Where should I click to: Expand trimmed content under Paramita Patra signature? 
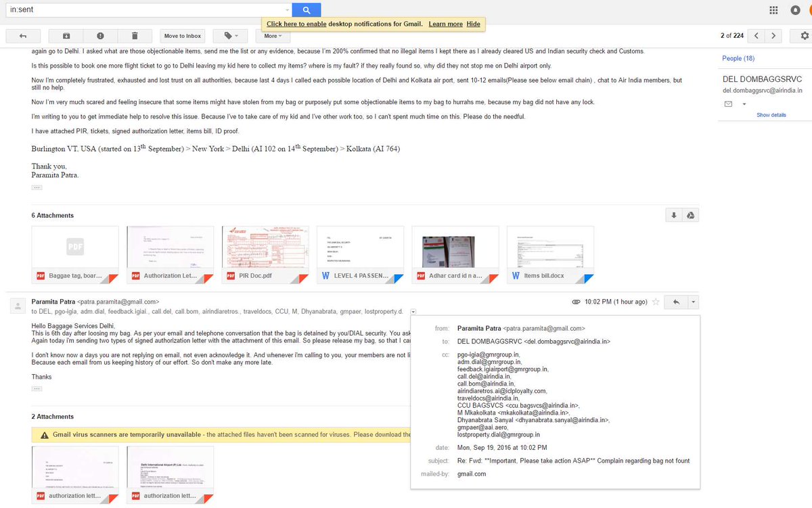pyautogui.click(x=37, y=187)
